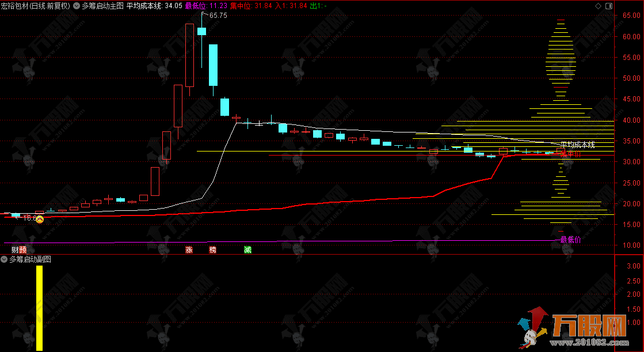Click the 宏裕包材(日线.前复权) stock title

pos(35,6)
